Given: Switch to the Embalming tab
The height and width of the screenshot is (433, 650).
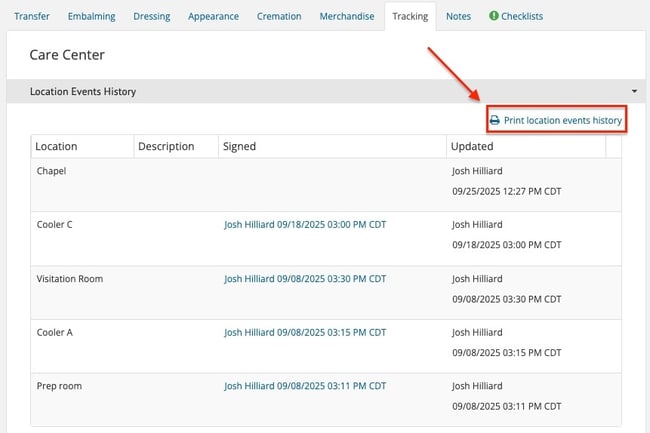Looking at the screenshot, I should click(92, 16).
